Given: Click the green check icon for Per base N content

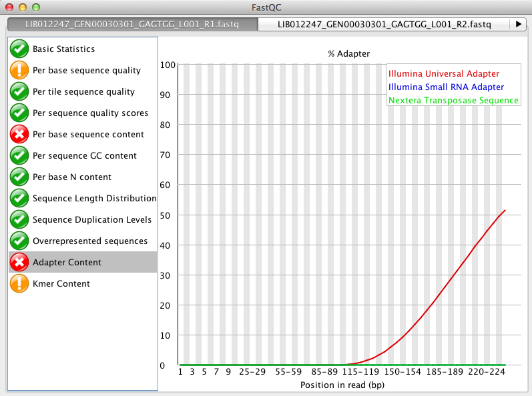Looking at the screenshot, I should (x=19, y=177).
